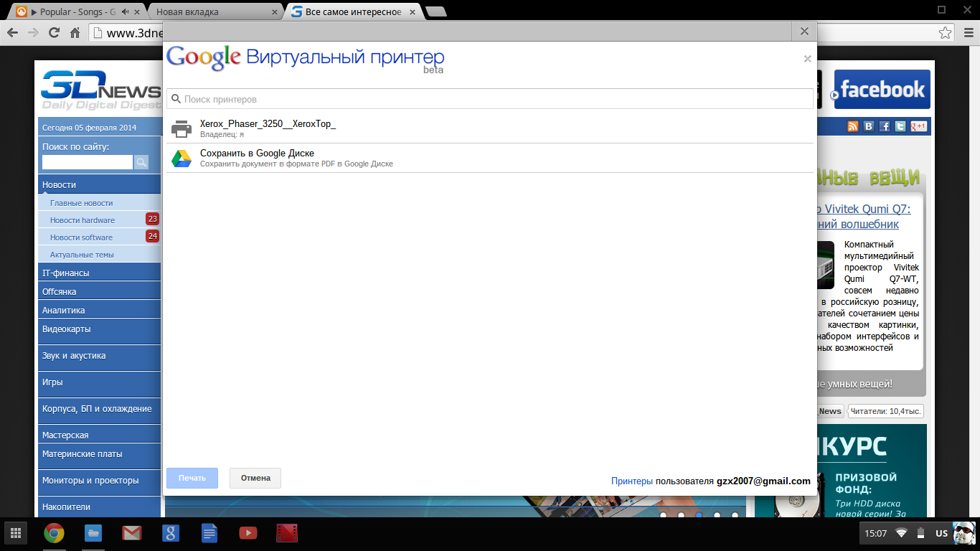Open the Принтеры link
Image resolution: width=980 pixels, height=551 pixels.
[632, 481]
